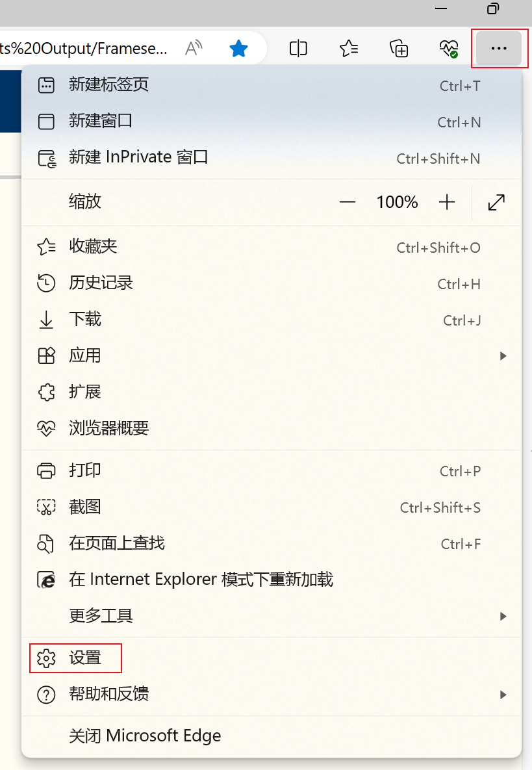Viewport: 532px width, 770px height.
Task: Toggle the blue favorite star icon
Action: tap(239, 48)
